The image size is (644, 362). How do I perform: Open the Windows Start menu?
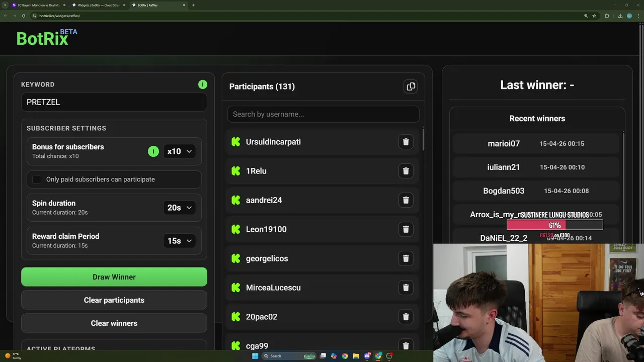click(255, 356)
